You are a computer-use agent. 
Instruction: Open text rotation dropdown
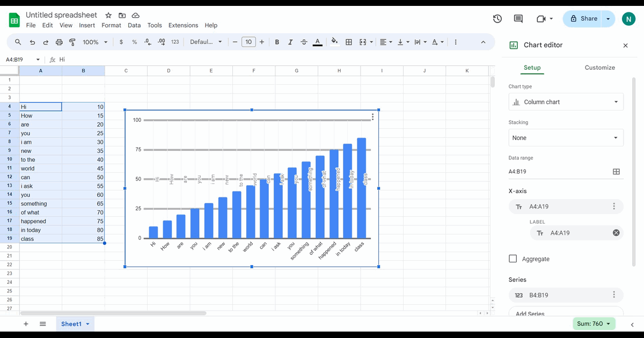coord(437,42)
